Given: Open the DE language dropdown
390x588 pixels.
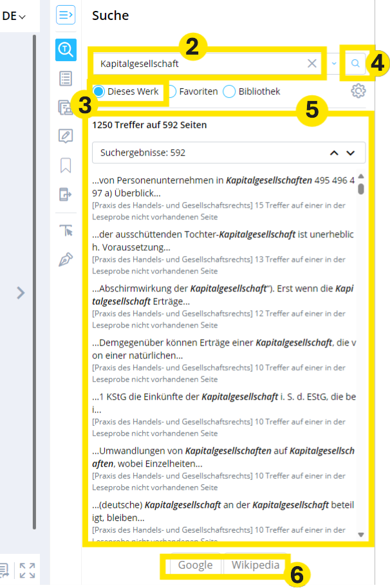Looking at the screenshot, I should 14,16.
